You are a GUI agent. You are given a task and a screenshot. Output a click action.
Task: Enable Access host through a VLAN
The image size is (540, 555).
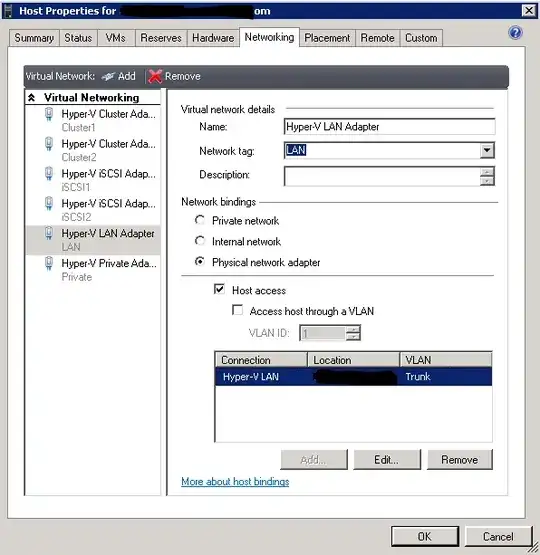pos(237,310)
